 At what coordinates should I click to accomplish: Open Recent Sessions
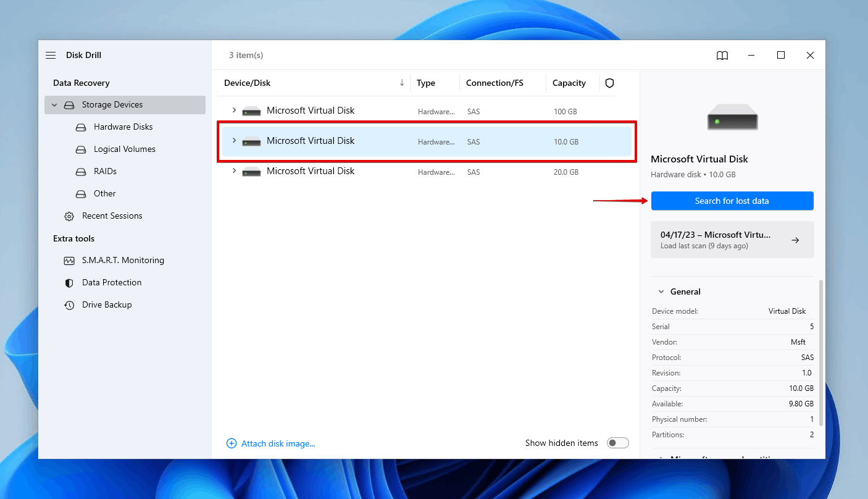click(x=112, y=216)
